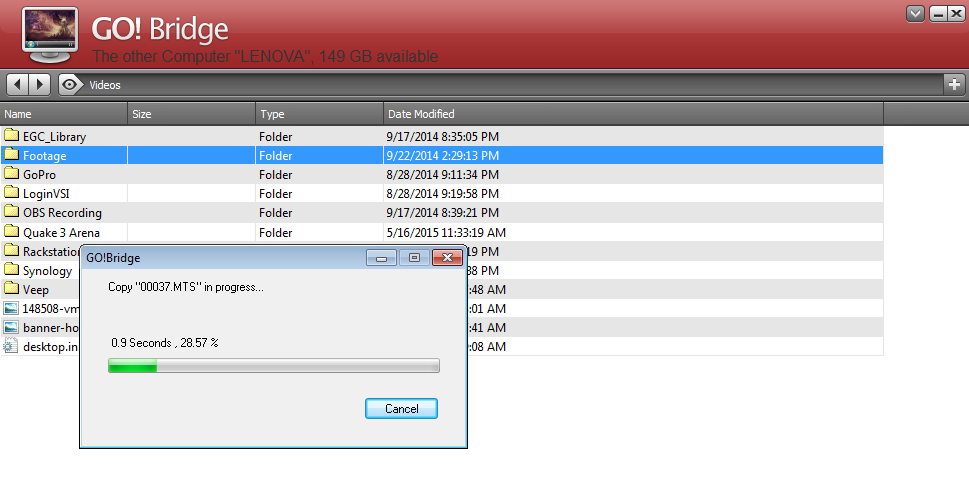This screenshot has width=969, height=477.
Task: Click date 9/17/2014 8:39:21 PM
Action: pos(443,213)
